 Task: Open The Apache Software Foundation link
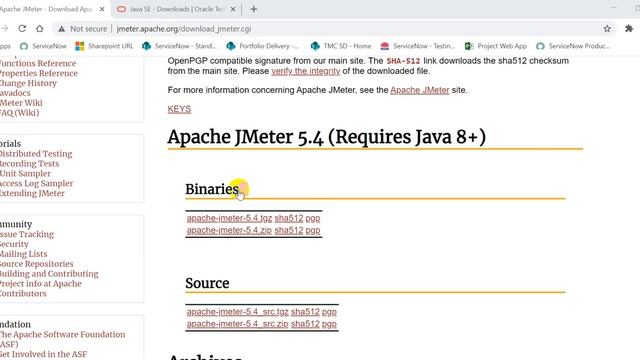click(62, 339)
